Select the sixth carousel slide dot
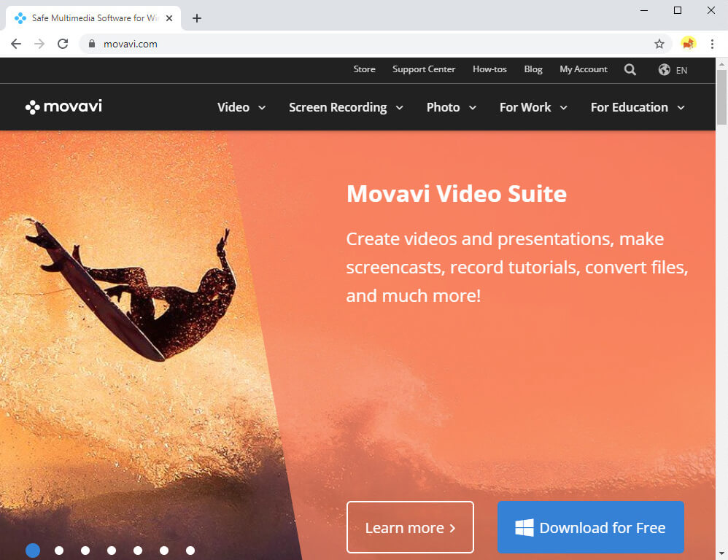 (164, 551)
